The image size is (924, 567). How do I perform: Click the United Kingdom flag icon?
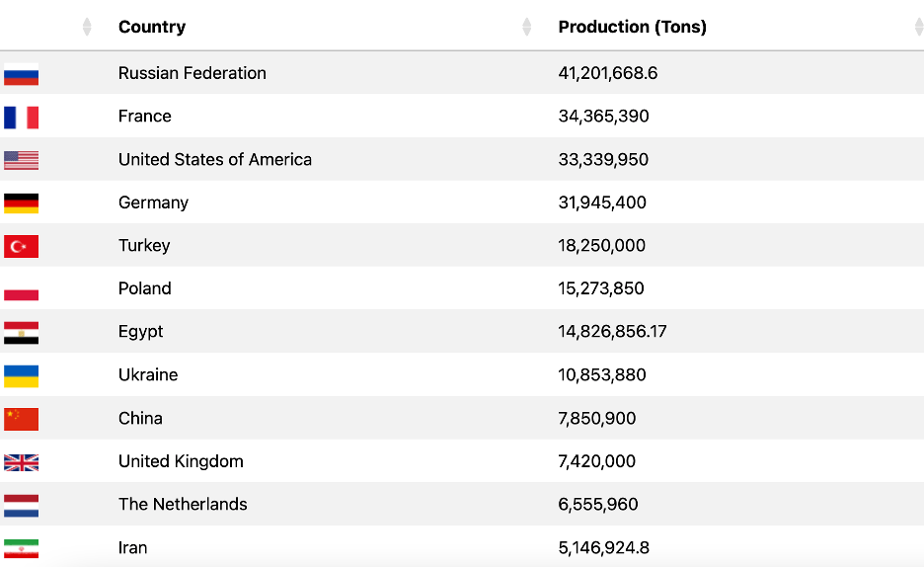[21, 462]
